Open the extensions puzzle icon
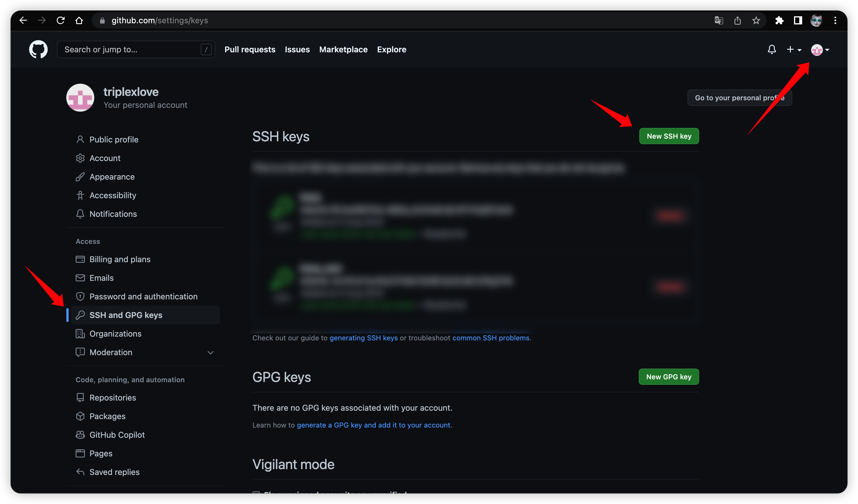Image resolution: width=858 pixels, height=504 pixels. [x=779, y=20]
